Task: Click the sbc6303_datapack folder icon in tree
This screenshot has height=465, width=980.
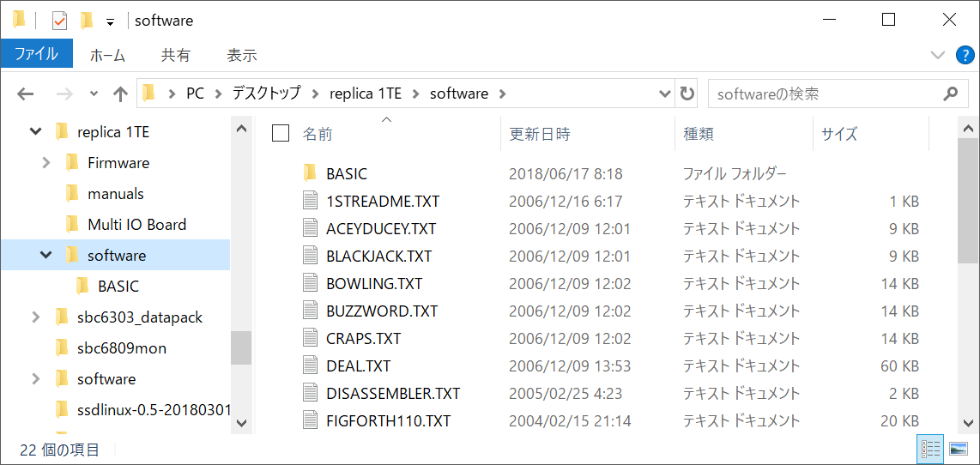Action: click(x=61, y=317)
